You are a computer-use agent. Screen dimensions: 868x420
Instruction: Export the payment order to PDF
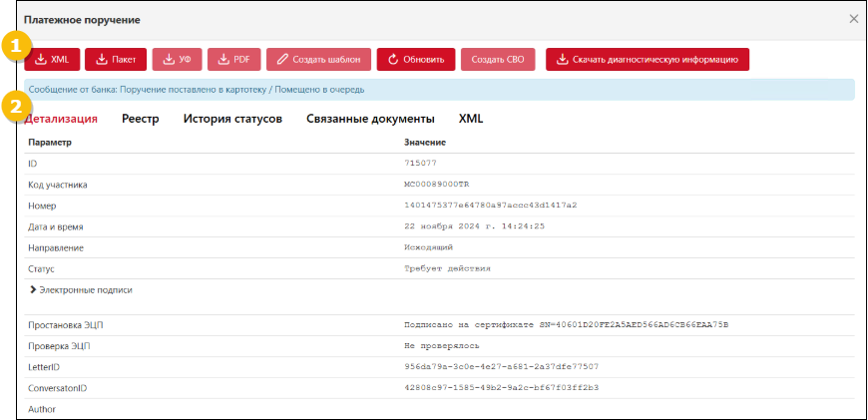tap(232, 60)
